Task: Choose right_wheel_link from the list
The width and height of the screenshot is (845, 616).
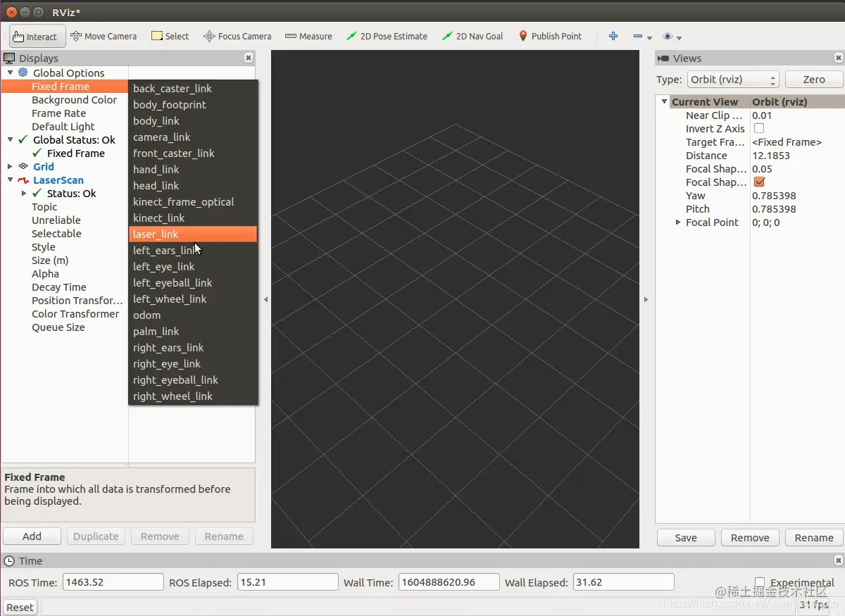Action: (x=193, y=396)
